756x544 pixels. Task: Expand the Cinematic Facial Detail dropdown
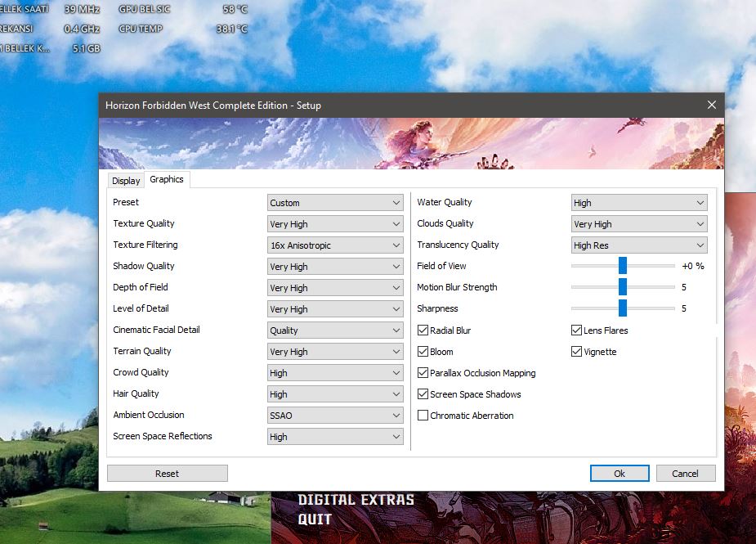click(335, 330)
